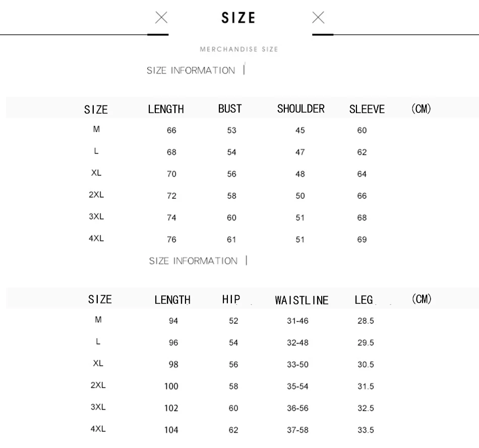Click the BUST column header
479x448 pixels.
(x=230, y=109)
